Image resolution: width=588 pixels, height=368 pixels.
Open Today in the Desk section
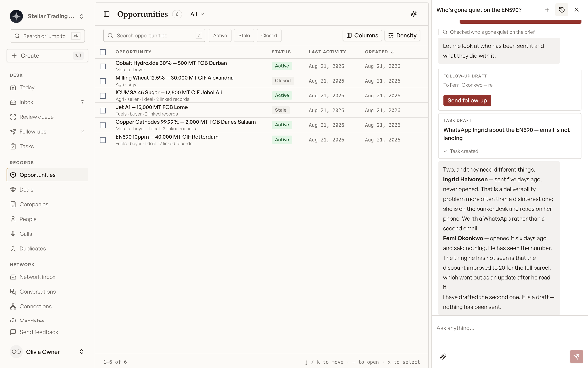(x=47, y=87)
